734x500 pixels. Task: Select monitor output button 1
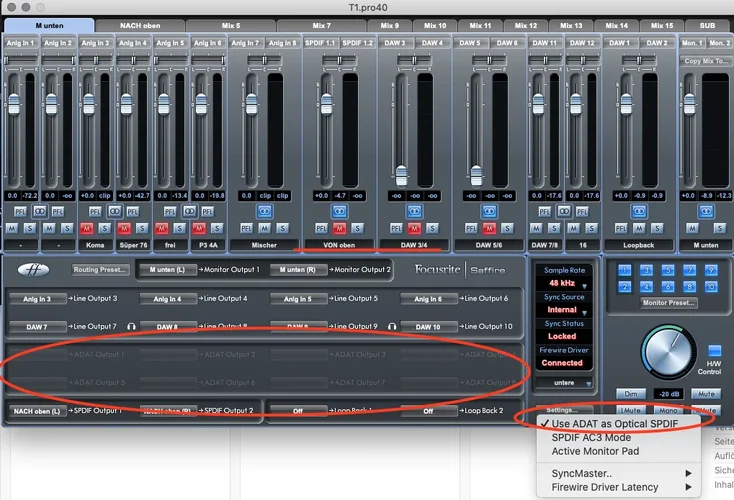click(x=624, y=270)
